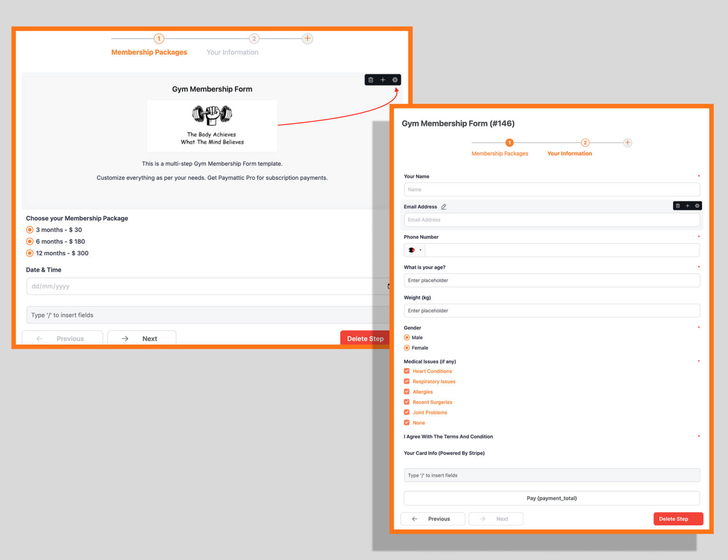Click the pencil icon beside Email Address
Image resolution: width=728 pixels, height=560 pixels.
(444, 207)
